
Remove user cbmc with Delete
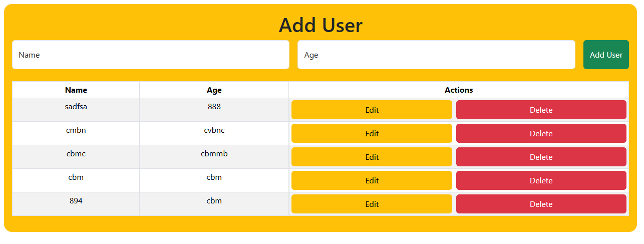click(541, 157)
